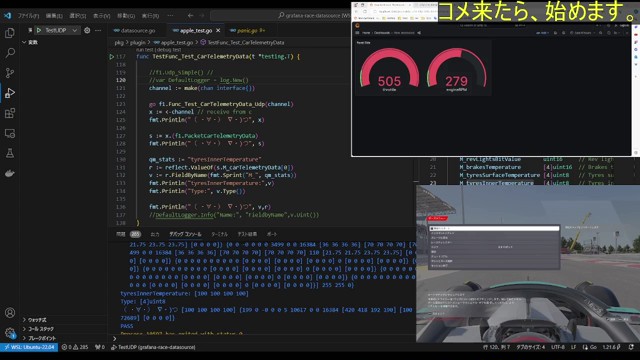Open the Docker whale icon in sidebar
This screenshot has width=640, height=360.
click(x=10, y=173)
